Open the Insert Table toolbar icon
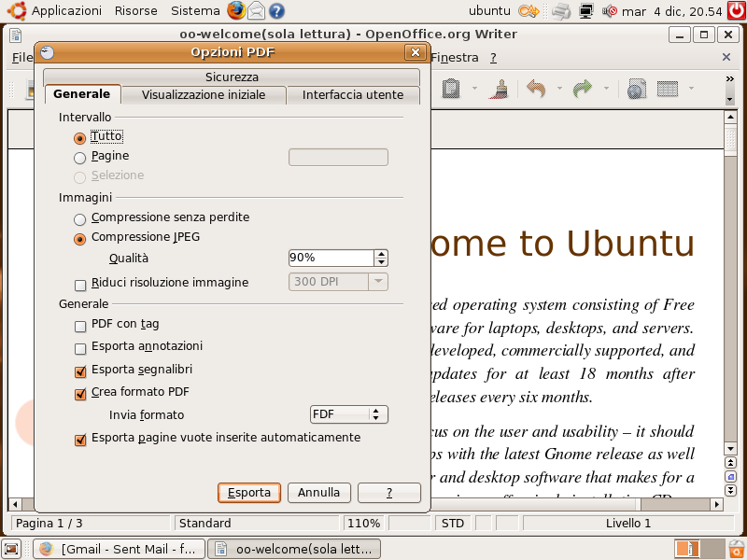Screen dimensions: 747x560 point(667,89)
